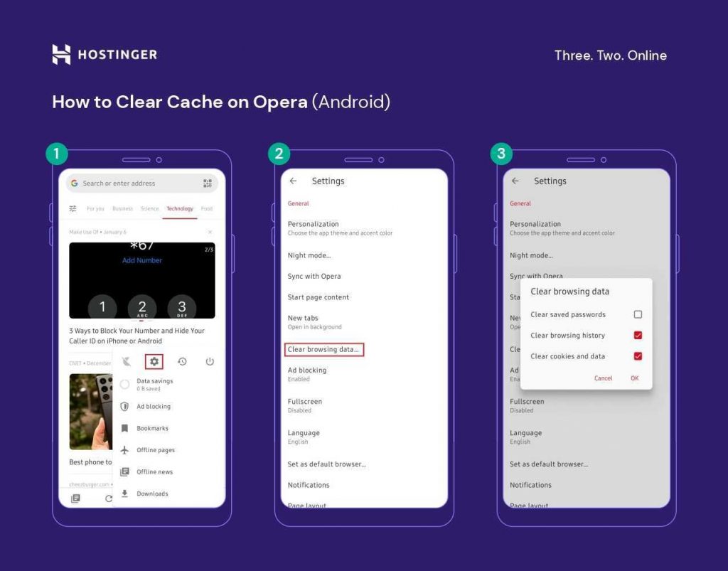The height and width of the screenshot is (571, 728).
Task: Click the Bookmarks ribbon icon
Action: pyautogui.click(x=124, y=428)
